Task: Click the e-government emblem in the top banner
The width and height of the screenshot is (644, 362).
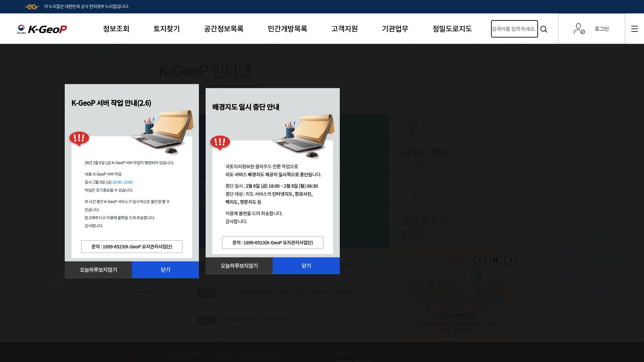Action: click(33, 7)
